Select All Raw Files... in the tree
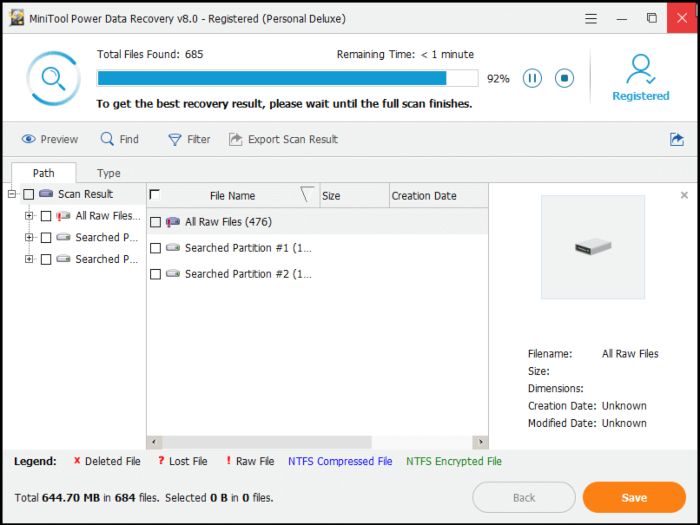The image size is (700, 525). point(108,216)
